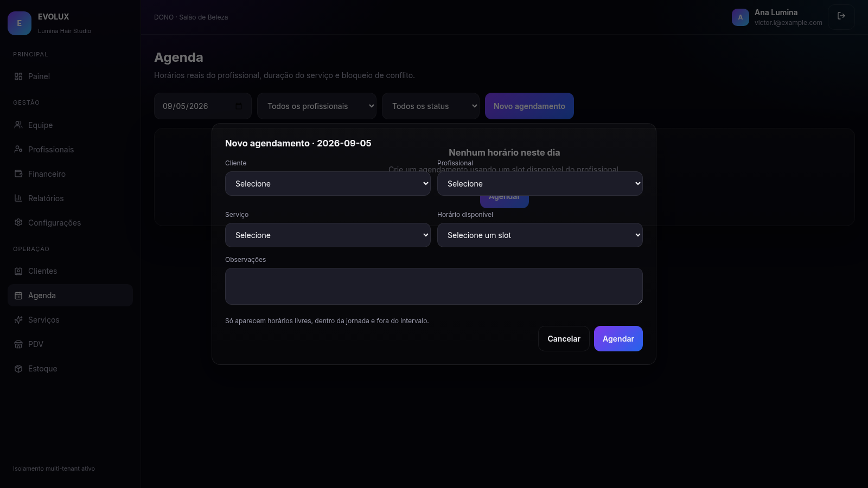Open the Todos os status filter
Viewport: 868px width, 488px height.
click(x=431, y=106)
